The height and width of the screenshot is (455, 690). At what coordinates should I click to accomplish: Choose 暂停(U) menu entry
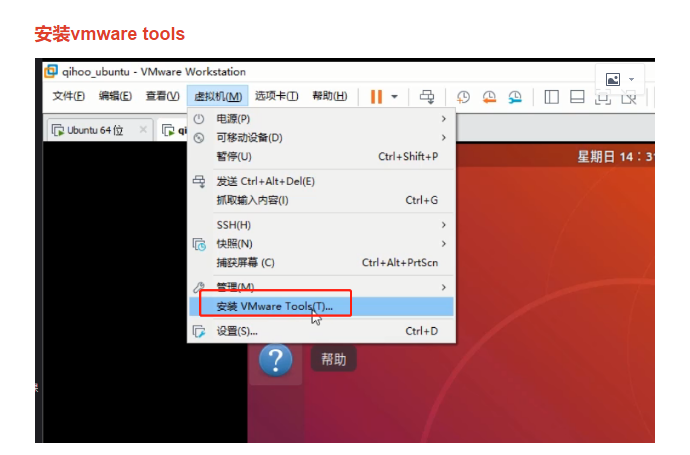pos(321,156)
